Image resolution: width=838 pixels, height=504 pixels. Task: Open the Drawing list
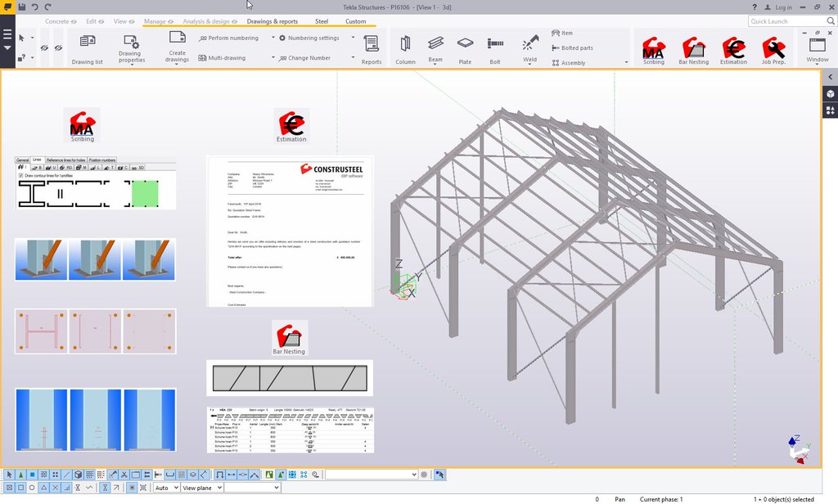pos(87,50)
